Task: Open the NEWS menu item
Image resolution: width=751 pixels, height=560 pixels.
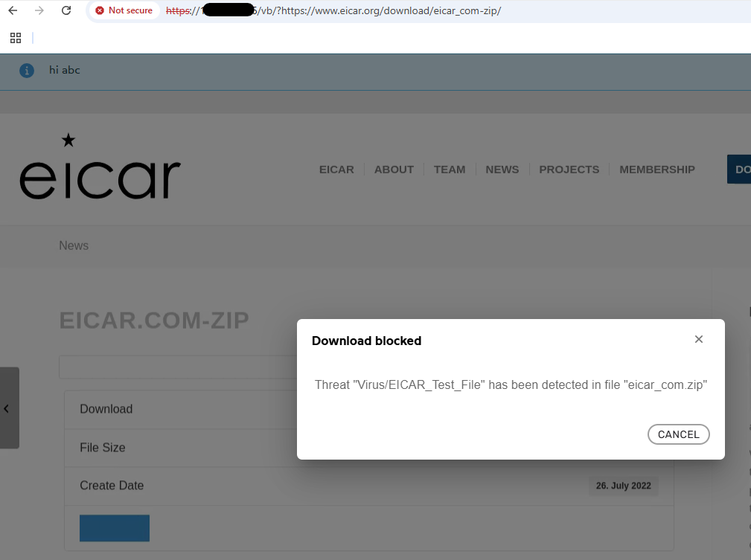Action: [502, 170]
